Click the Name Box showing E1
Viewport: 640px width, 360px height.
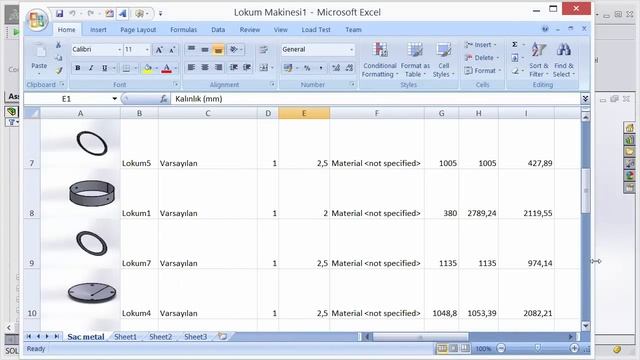point(67,99)
